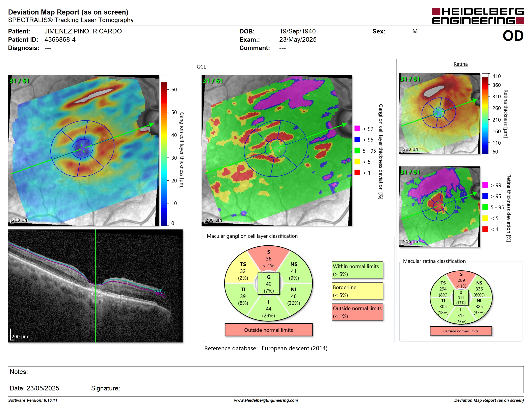This screenshot has height=411, width=532.
Task: Open the GCL deviation map image
Action: (276, 150)
